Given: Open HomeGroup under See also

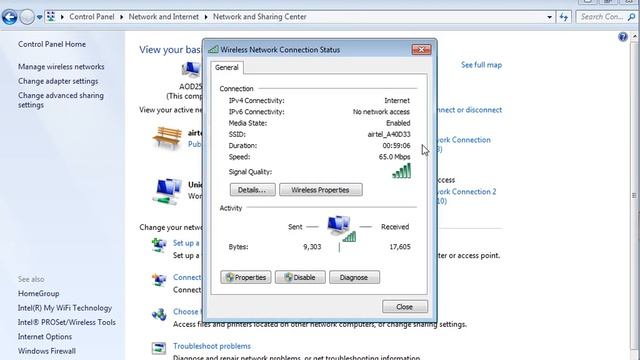Looking at the screenshot, I should (x=38, y=293).
